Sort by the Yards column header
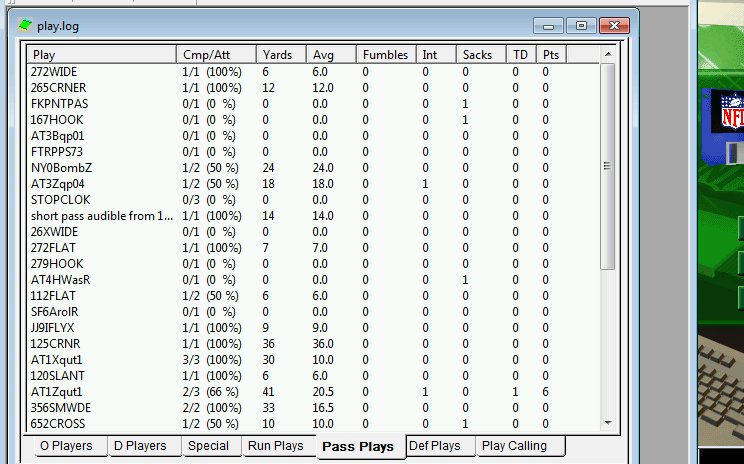The width and height of the screenshot is (744, 464). 281,54
